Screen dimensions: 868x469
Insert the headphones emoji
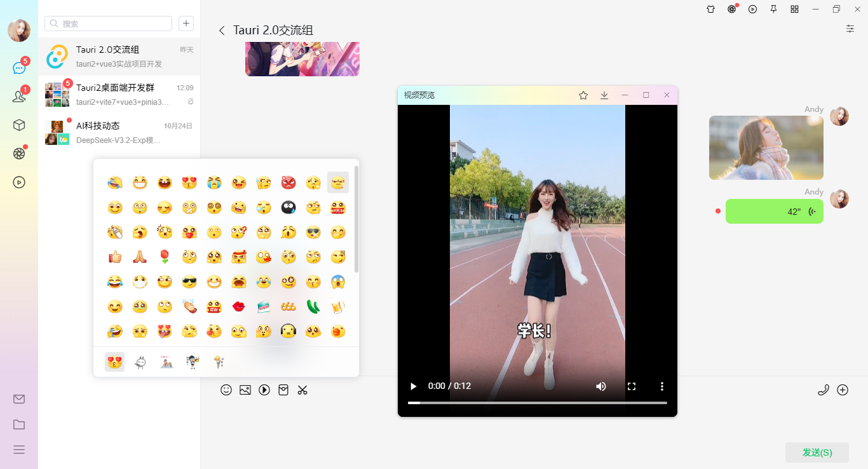click(288, 331)
